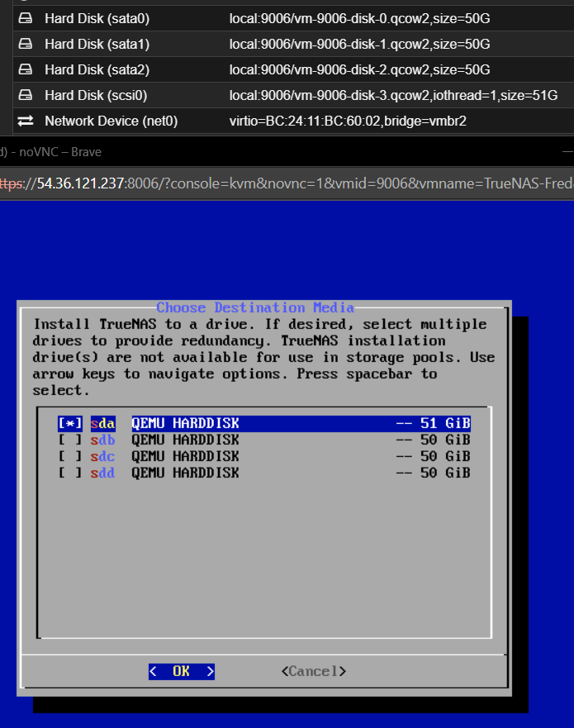Click the Network Device (net0) arrows icon
The height and width of the screenshot is (728, 574).
(x=26, y=121)
